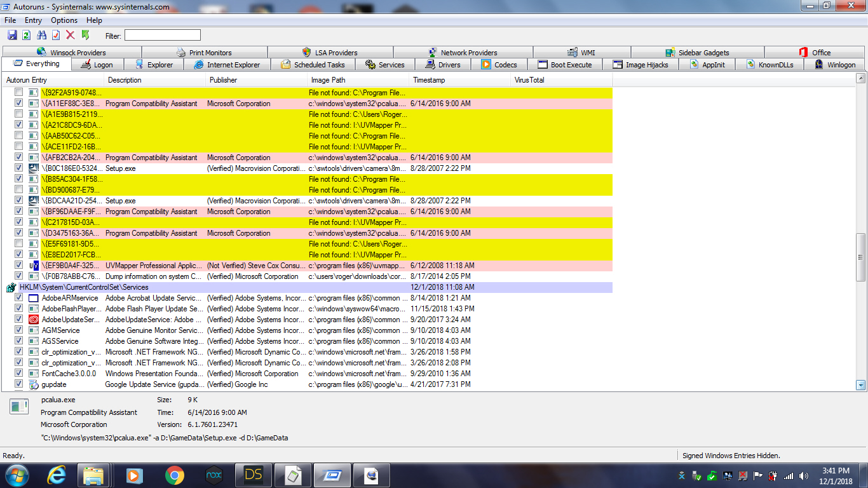The image size is (868, 488).
Task: Sort by the Timestamp column header
Action: (x=460, y=80)
